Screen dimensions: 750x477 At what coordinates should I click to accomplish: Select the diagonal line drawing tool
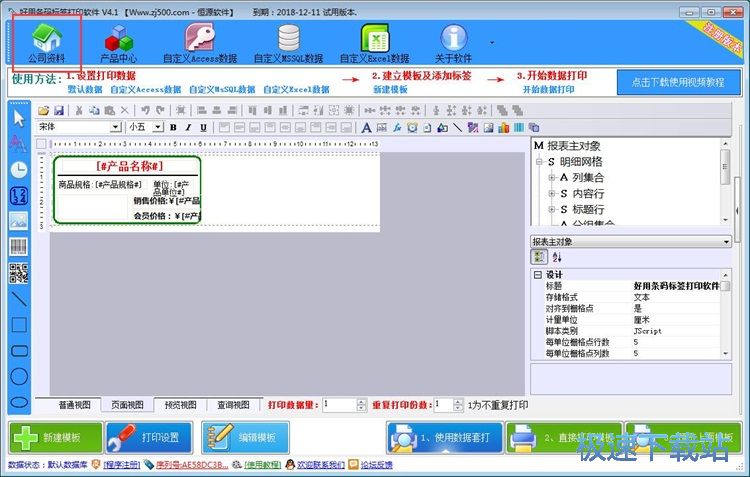[19, 298]
